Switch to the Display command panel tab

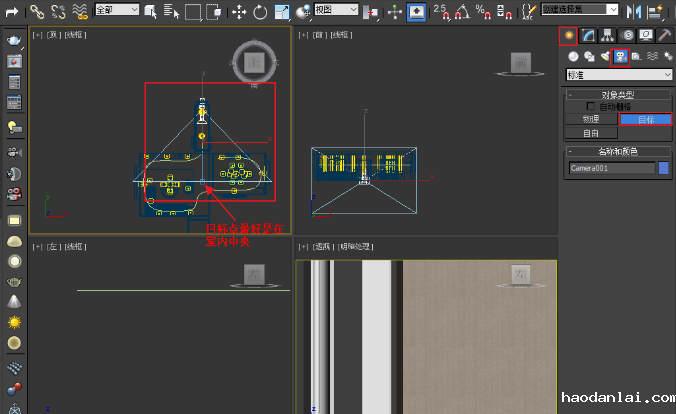point(646,35)
